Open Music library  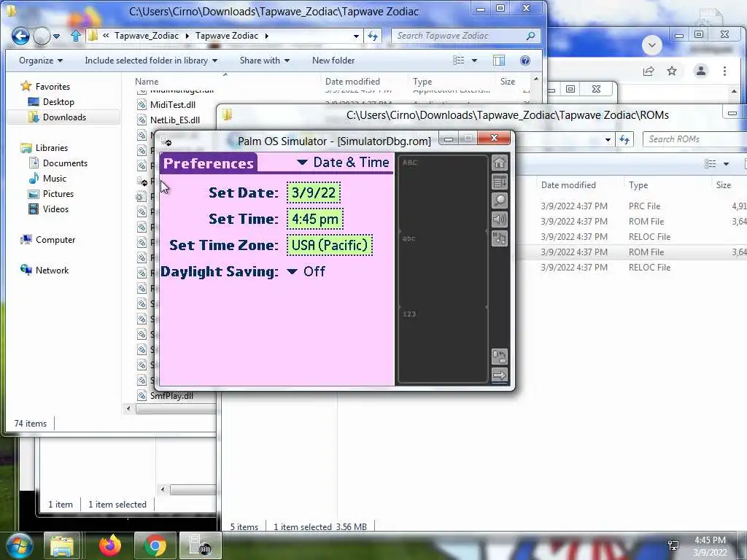(x=54, y=179)
